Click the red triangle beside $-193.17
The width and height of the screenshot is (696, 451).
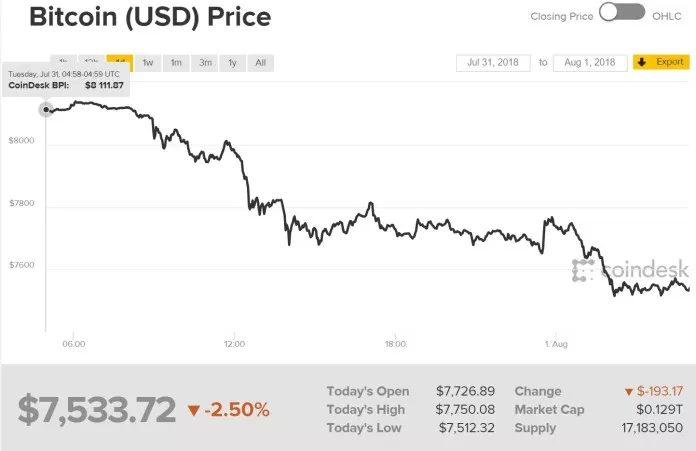tap(628, 391)
